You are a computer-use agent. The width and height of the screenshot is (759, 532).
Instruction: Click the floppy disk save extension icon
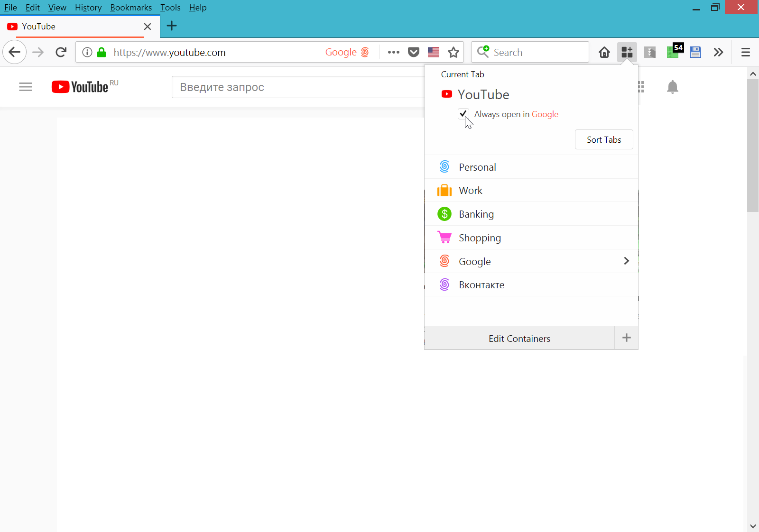[x=695, y=52]
